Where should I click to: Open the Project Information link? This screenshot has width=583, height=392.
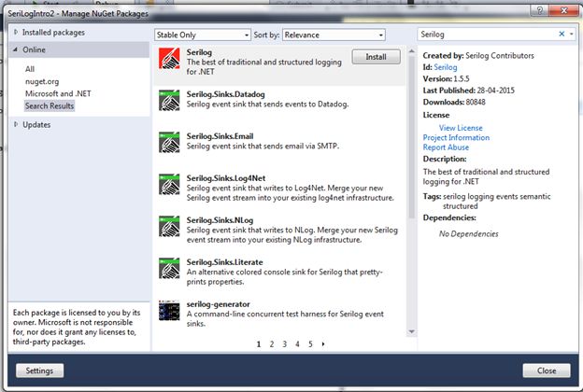tap(456, 137)
